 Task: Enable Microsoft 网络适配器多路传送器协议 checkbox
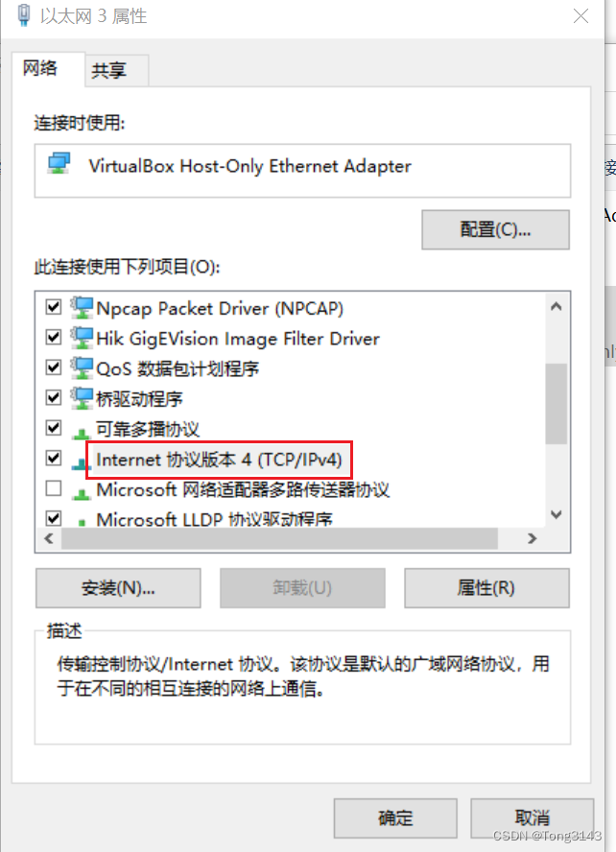point(53,488)
